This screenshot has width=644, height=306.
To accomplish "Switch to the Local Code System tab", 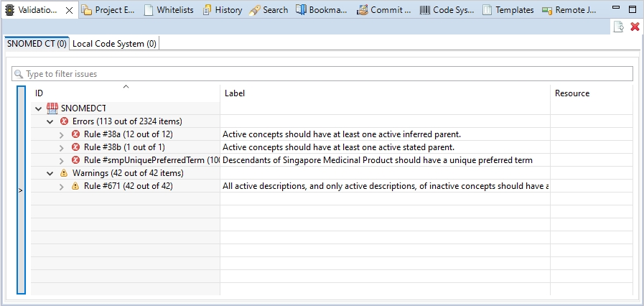I will tap(114, 44).
